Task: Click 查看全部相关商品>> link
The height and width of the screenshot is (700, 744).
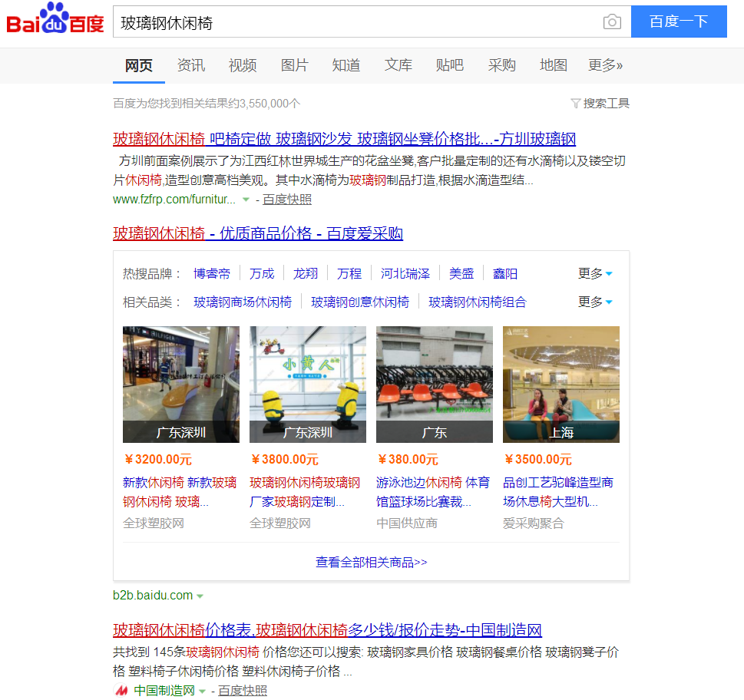Action: click(372, 563)
